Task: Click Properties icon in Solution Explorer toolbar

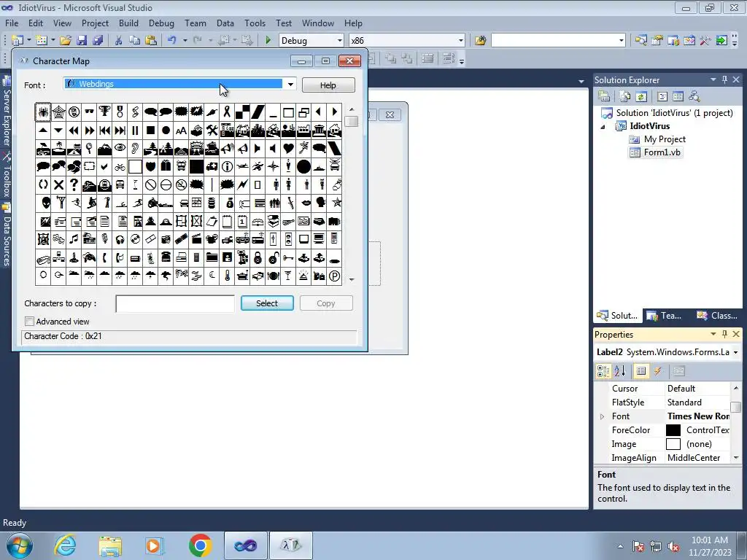Action: pos(604,97)
